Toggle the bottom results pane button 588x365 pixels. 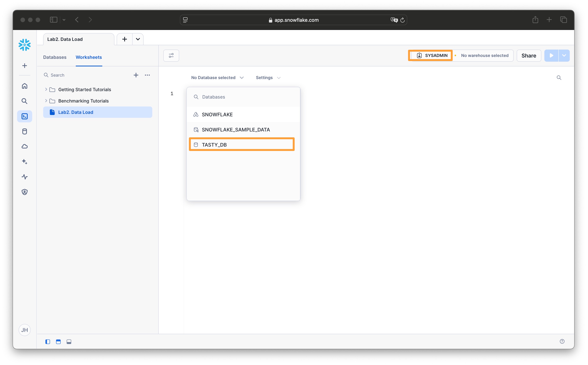click(x=69, y=342)
